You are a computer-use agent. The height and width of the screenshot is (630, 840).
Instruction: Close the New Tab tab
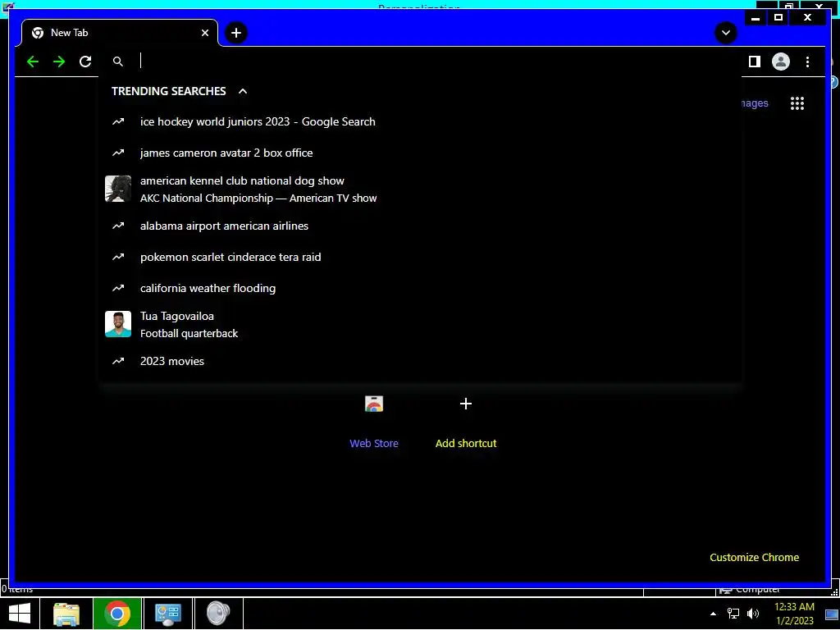pyautogui.click(x=204, y=33)
